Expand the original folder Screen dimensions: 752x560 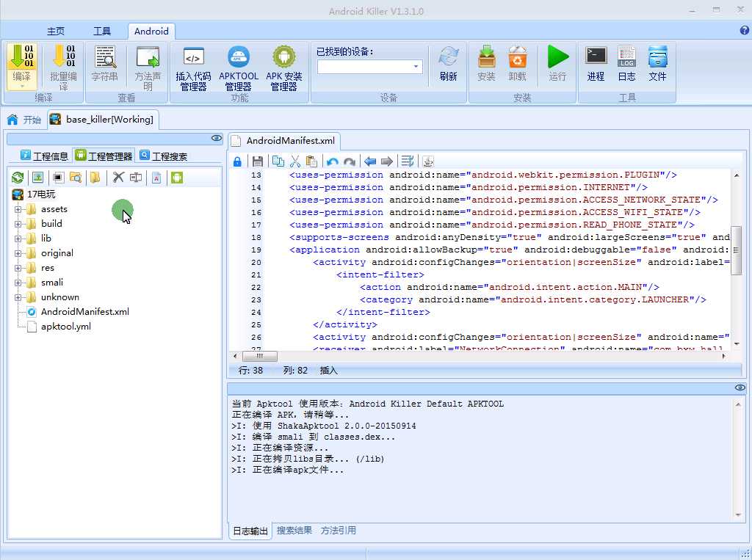[18, 254]
